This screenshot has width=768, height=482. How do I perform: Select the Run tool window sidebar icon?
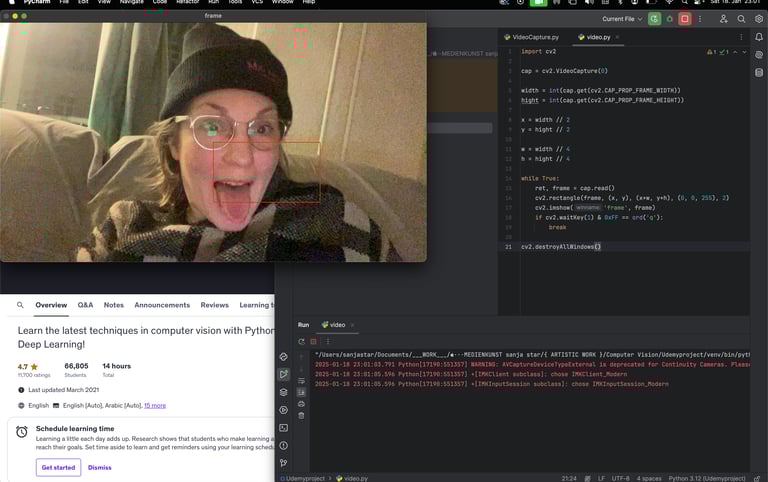284,375
